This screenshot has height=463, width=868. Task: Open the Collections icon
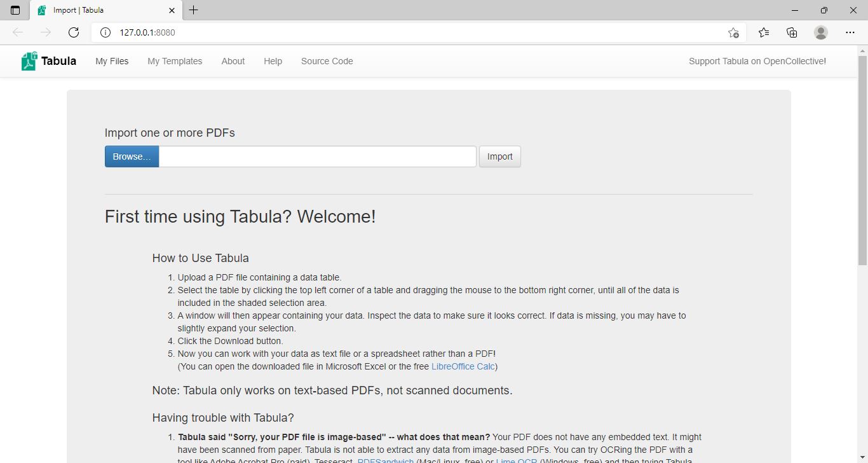click(x=792, y=32)
